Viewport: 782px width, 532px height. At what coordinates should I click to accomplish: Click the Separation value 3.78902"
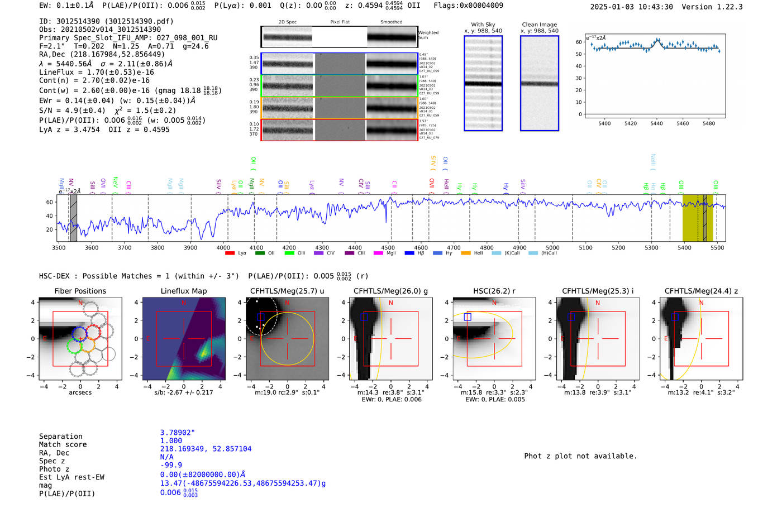coord(177,433)
